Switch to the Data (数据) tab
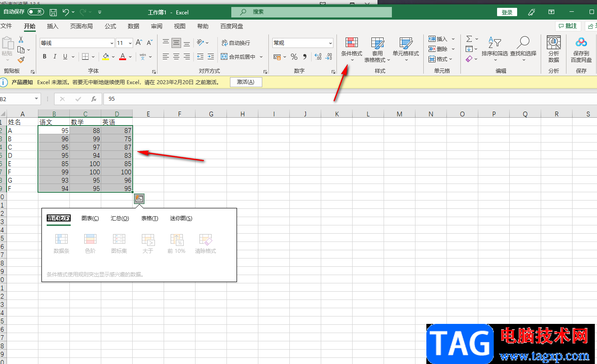Image resolution: width=597 pixels, height=364 pixels. click(x=134, y=26)
